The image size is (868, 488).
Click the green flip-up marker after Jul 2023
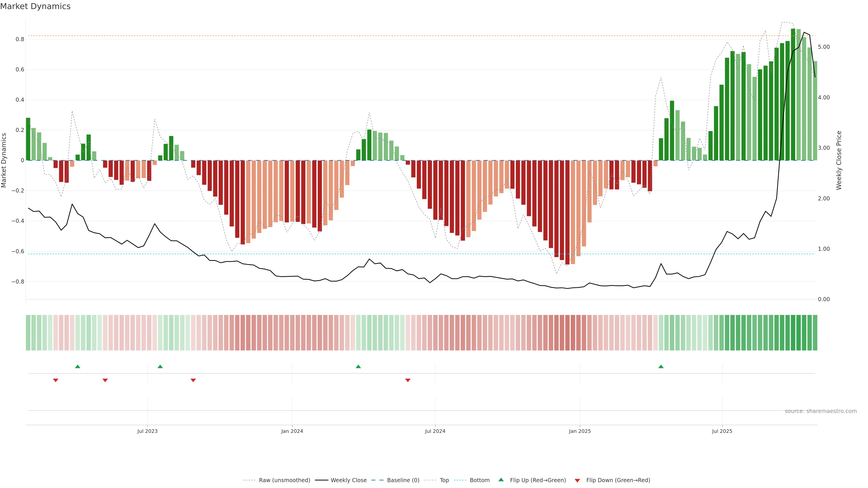pos(160,366)
